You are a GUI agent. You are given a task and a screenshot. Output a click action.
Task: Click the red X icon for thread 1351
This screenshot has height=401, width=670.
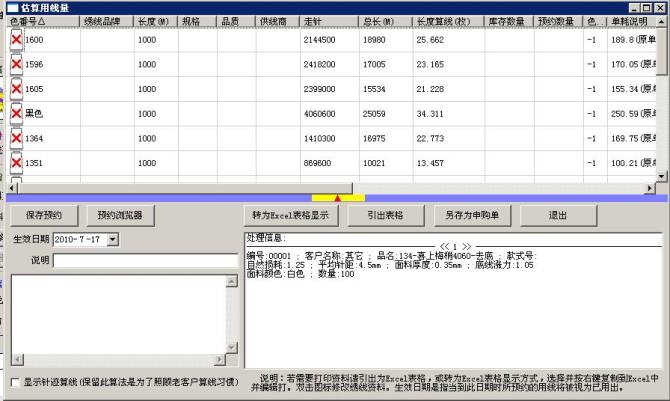pos(17,163)
